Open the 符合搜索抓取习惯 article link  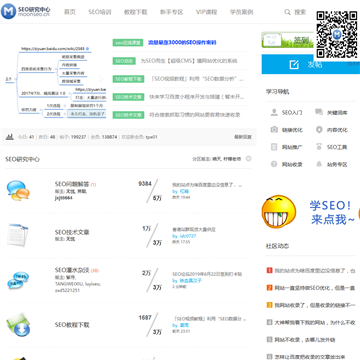point(195,115)
